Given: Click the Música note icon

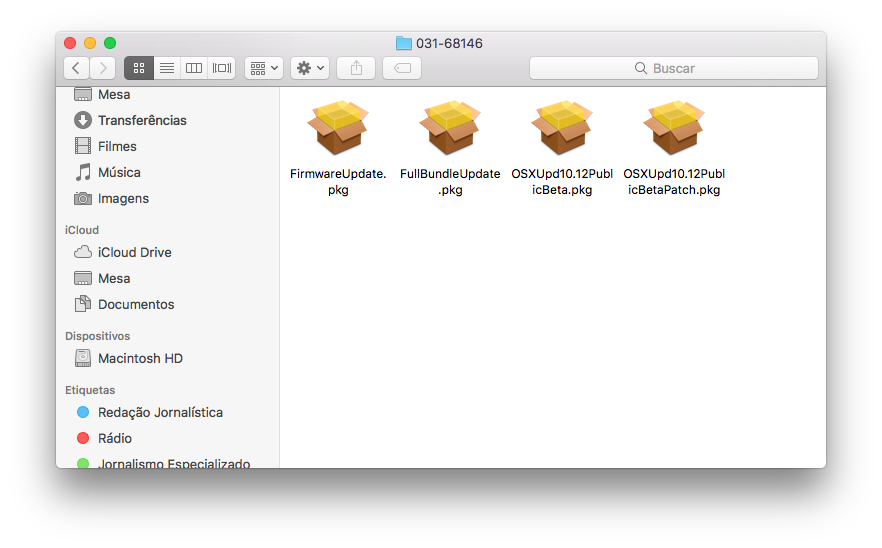Looking at the screenshot, I should (x=83, y=172).
